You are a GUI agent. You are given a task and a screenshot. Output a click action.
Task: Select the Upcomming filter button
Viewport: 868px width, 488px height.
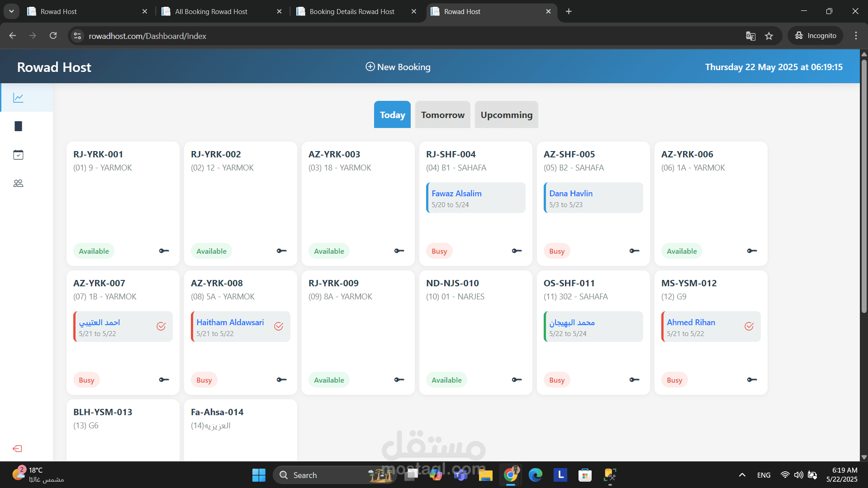(506, 114)
